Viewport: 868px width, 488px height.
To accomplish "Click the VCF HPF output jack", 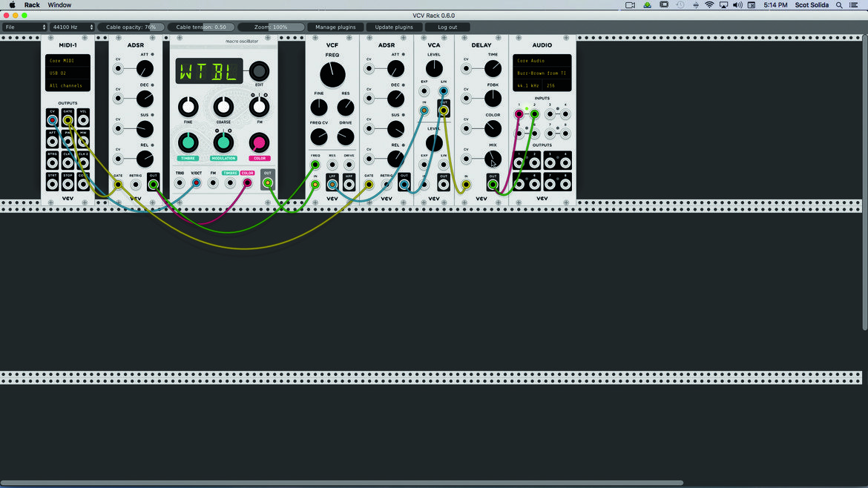I will [349, 184].
